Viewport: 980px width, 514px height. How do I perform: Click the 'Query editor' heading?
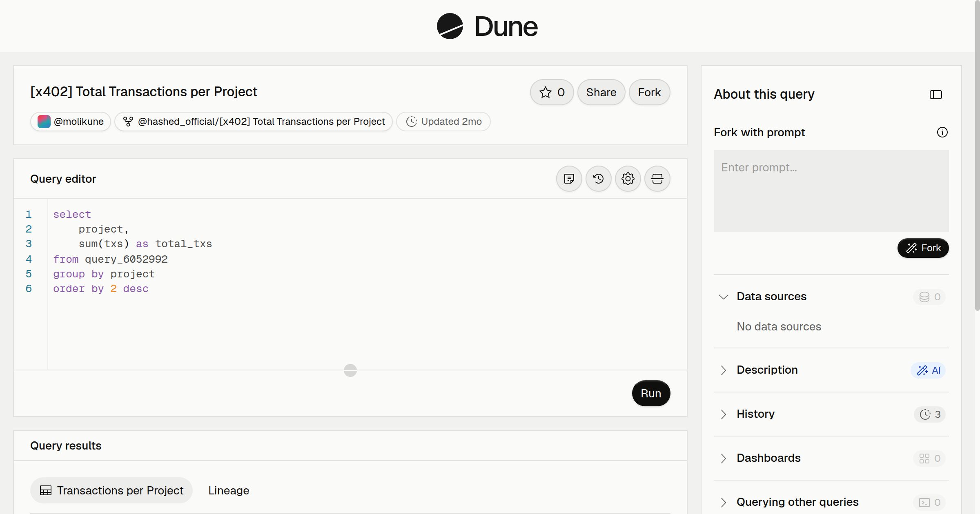[63, 179]
